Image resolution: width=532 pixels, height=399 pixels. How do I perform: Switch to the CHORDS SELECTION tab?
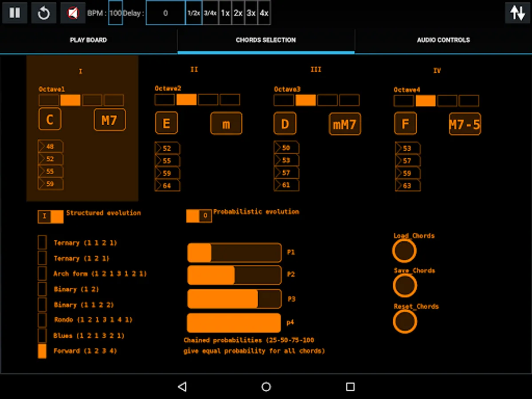click(266, 40)
